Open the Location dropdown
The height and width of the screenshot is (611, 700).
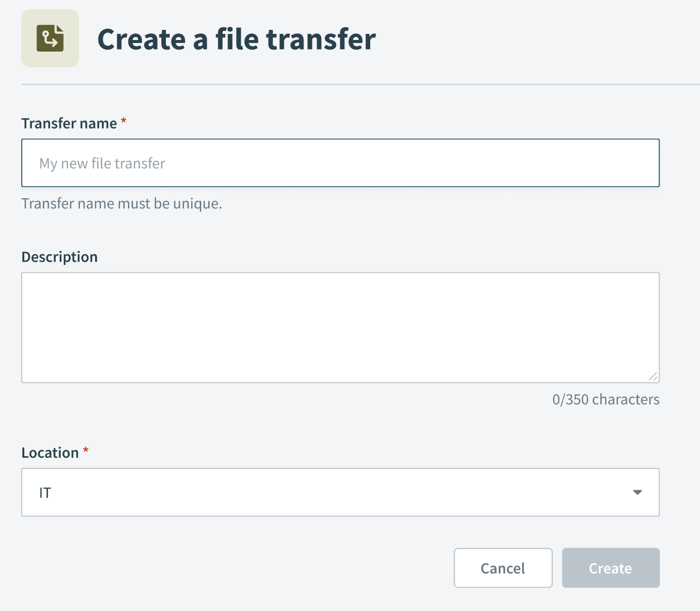[340, 492]
